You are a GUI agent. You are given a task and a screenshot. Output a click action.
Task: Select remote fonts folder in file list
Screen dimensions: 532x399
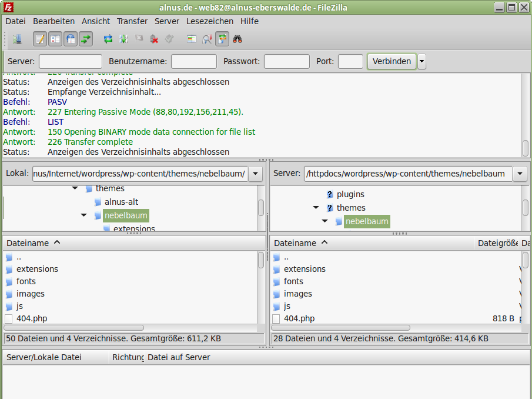tap(293, 281)
